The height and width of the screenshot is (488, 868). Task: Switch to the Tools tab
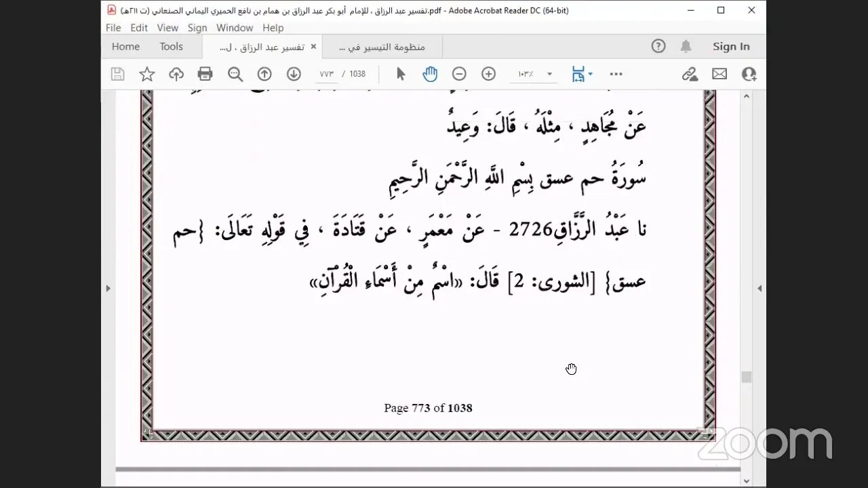172,46
